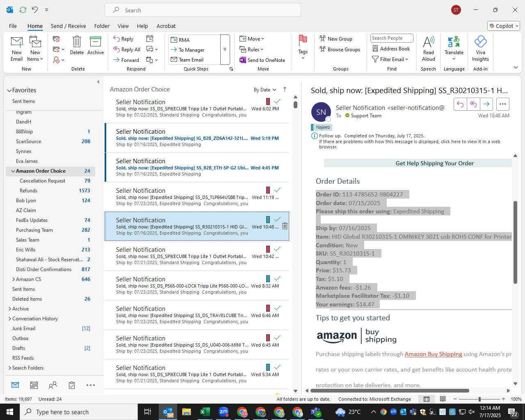525x420 pixels.
Task: Toggle complete checkmark on Wed 11:19 message
Action: click(277, 190)
